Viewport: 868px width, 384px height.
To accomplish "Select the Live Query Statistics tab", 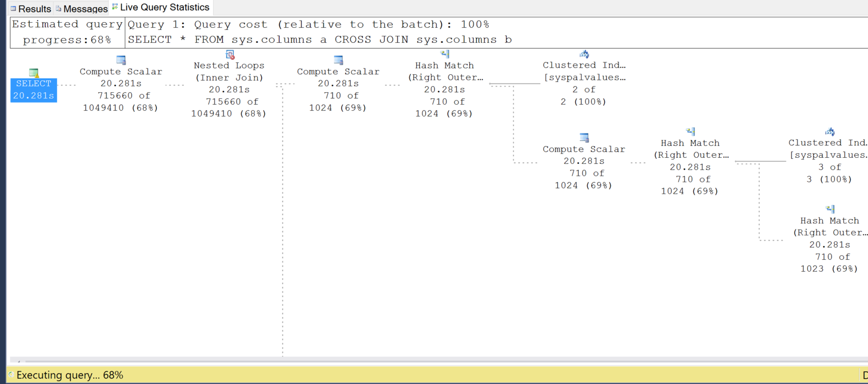I will 161,7.
